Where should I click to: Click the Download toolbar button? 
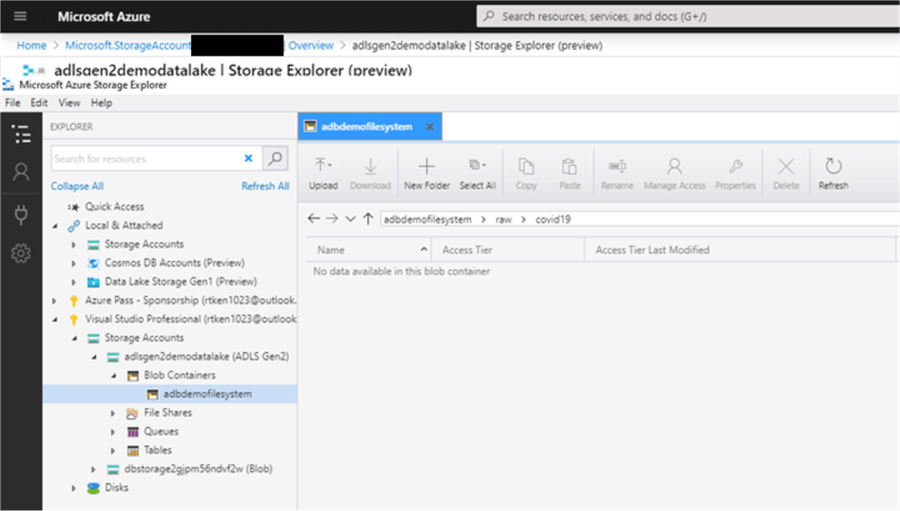(370, 173)
